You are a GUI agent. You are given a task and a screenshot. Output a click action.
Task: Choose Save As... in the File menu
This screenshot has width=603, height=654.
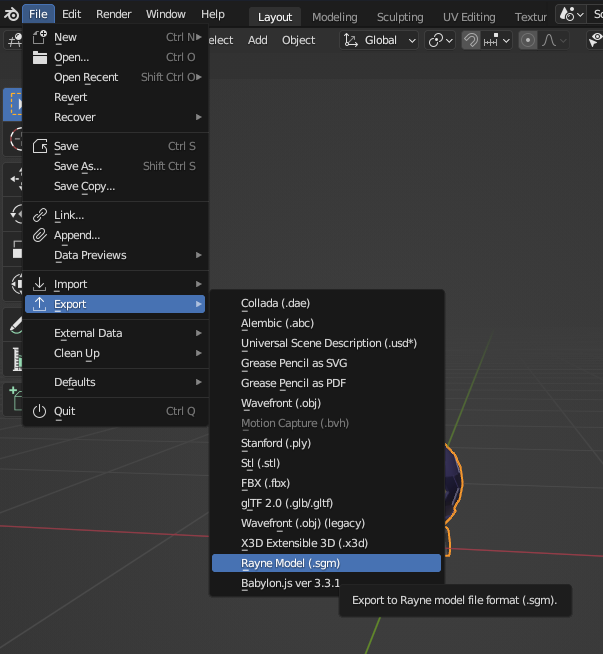pos(115,166)
